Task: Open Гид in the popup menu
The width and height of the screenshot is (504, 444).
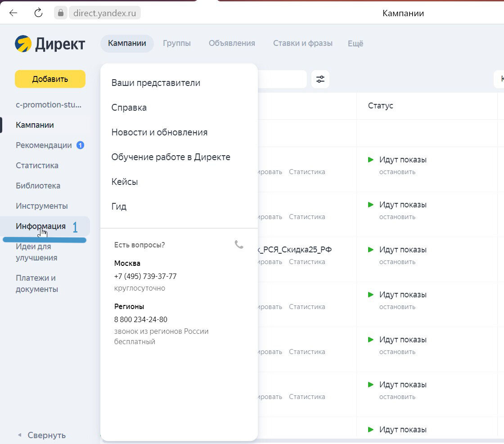Action: pyautogui.click(x=119, y=206)
